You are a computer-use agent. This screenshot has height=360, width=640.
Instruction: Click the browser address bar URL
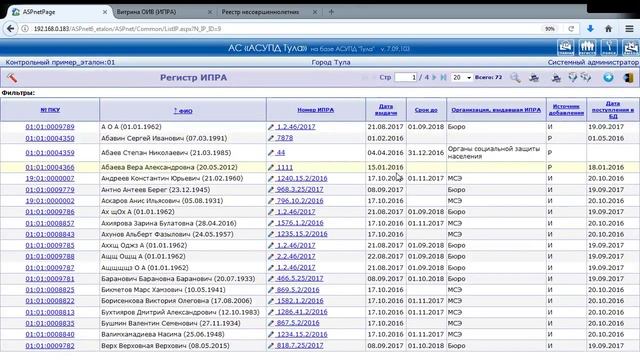[127, 29]
